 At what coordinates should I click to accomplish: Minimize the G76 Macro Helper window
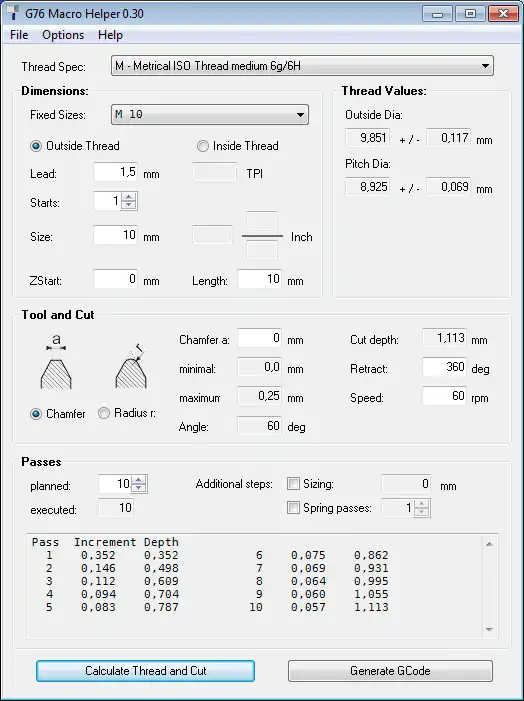pyautogui.click(x=437, y=13)
